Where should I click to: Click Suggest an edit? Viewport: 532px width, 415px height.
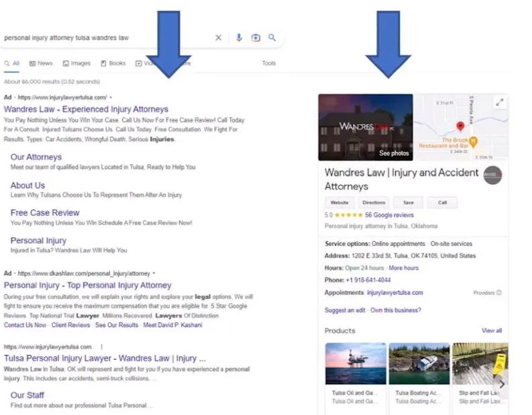pos(345,310)
